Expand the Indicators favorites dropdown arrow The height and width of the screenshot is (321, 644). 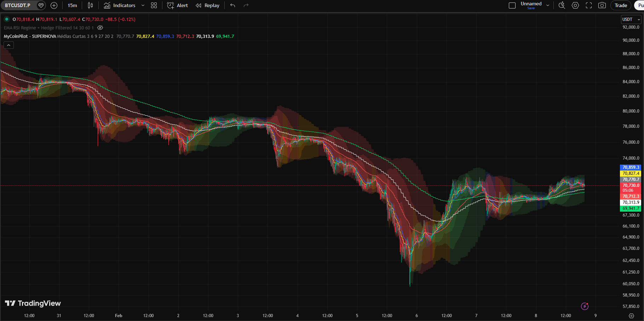(x=143, y=5)
